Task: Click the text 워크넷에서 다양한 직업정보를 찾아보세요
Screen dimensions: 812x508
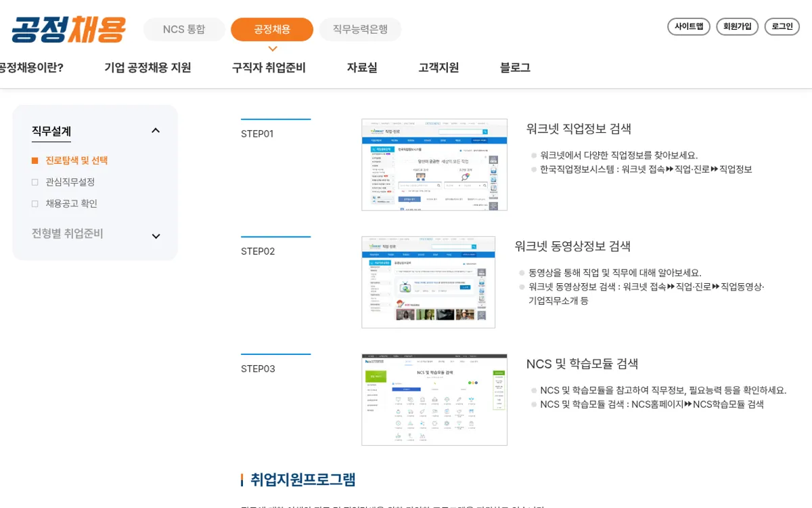Action: tap(619, 155)
